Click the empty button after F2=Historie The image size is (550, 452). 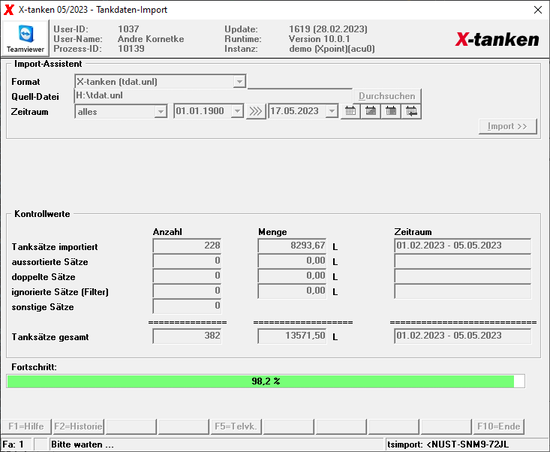tap(131, 426)
